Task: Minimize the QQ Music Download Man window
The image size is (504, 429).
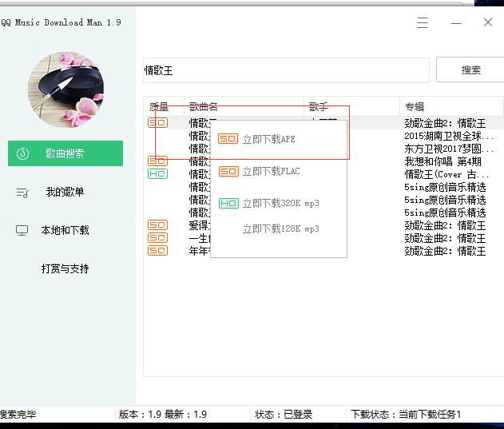Action: tap(456, 23)
